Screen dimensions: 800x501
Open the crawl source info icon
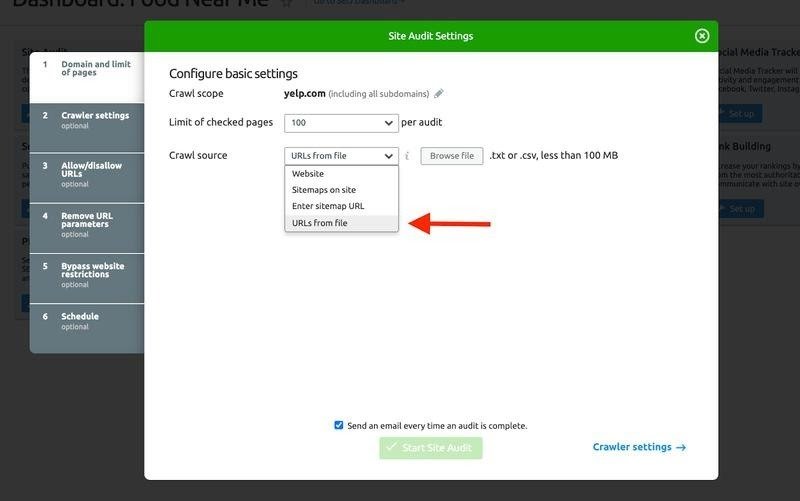pos(407,156)
